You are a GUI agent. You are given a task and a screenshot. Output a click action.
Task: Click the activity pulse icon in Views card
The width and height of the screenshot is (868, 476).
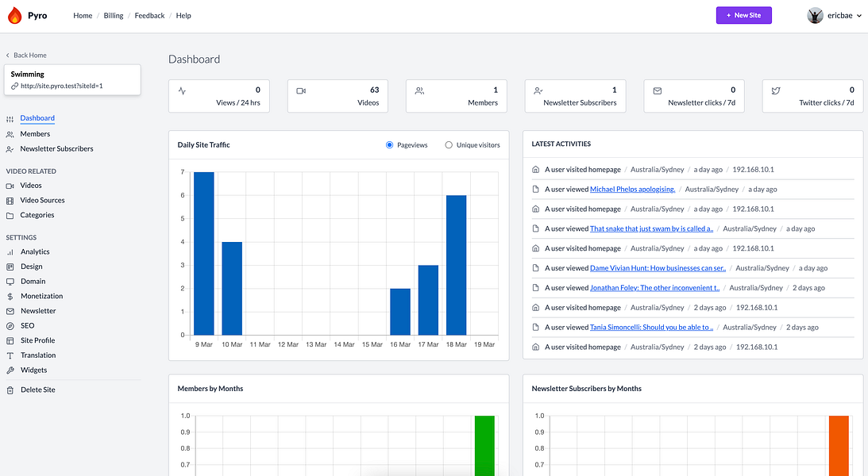[x=182, y=90]
